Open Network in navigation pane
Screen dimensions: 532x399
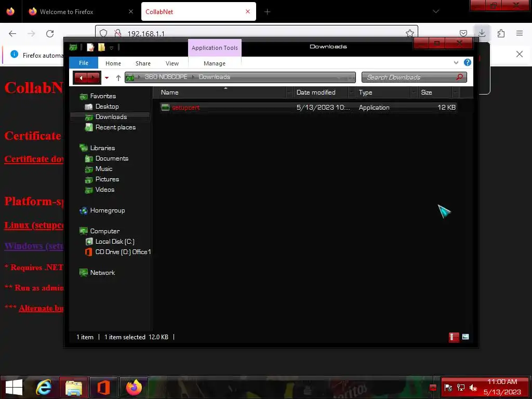[102, 273]
